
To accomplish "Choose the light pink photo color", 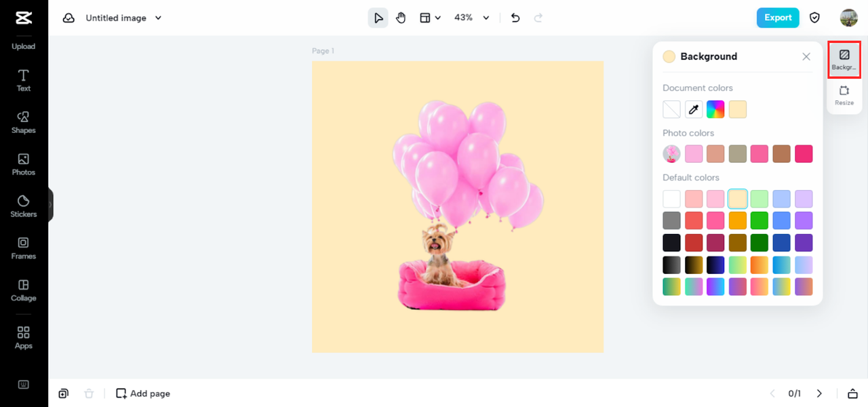I will 694,154.
